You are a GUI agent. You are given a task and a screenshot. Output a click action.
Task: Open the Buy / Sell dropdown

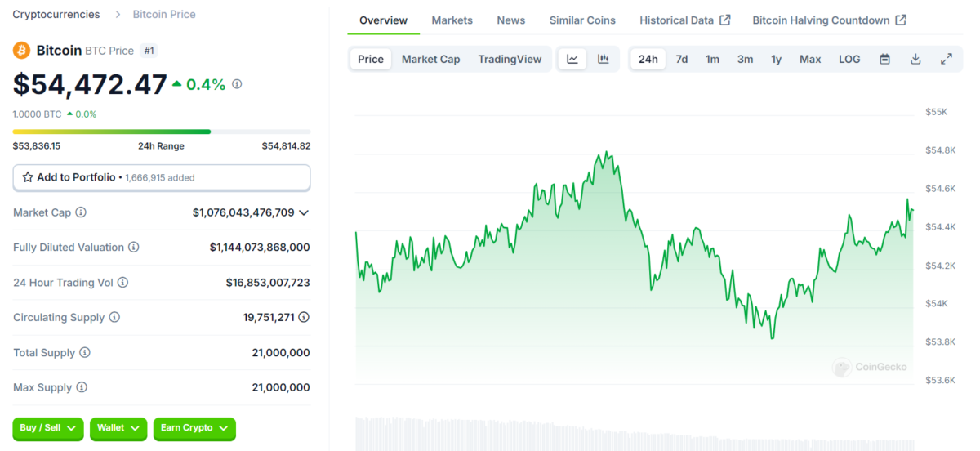click(47, 428)
